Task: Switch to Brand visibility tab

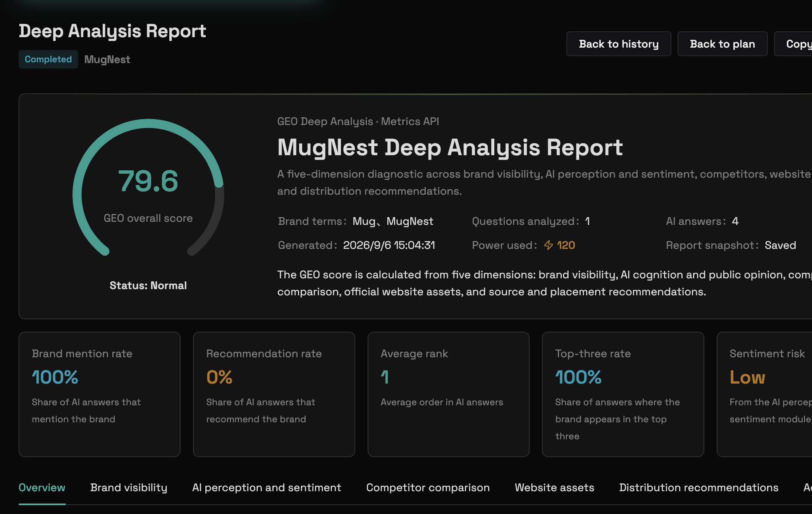Action: (129, 488)
